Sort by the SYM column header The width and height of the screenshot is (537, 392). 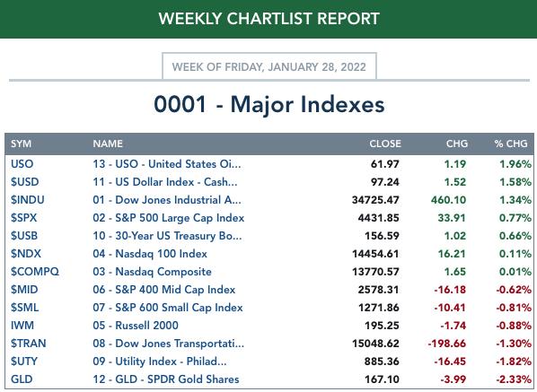click(x=21, y=144)
